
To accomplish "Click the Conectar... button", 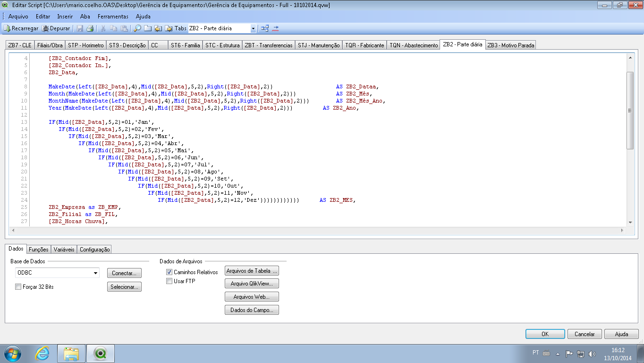I will tap(124, 273).
